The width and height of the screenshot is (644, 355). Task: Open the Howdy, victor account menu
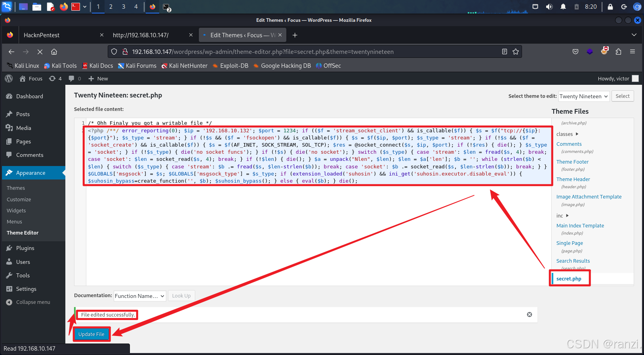(x=618, y=78)
